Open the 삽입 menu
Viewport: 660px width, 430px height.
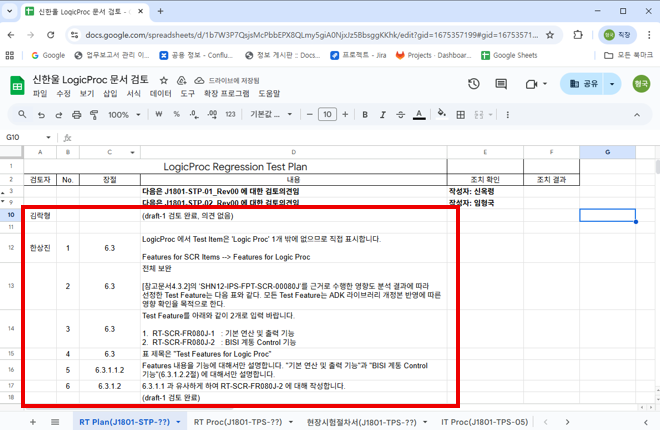110,93
